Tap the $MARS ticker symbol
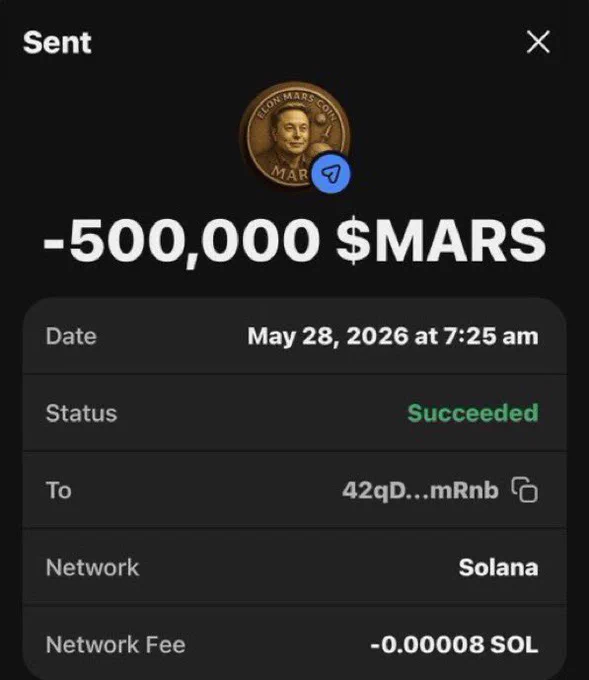This screenshot has height=680, width=589. pyautogui.click(x=441, y=240)
